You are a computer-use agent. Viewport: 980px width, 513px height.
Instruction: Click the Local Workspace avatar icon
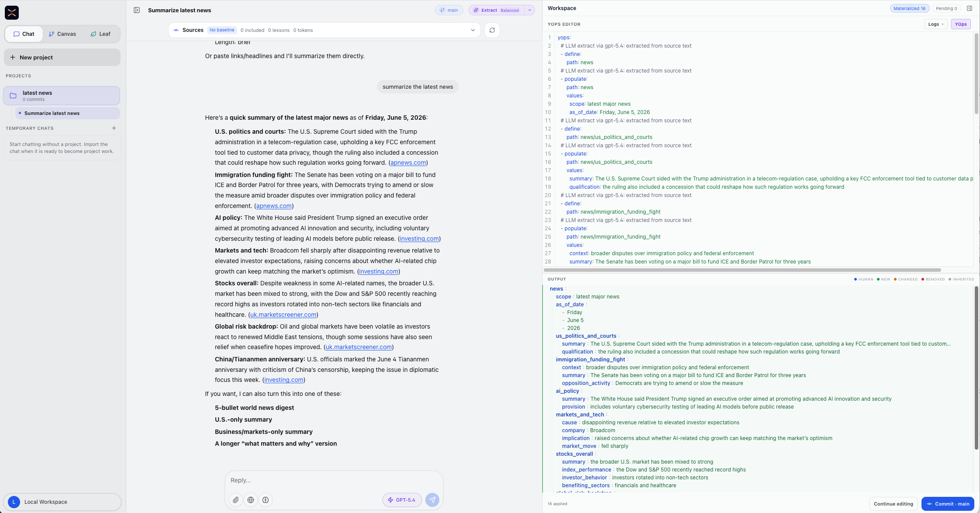[x=14, y=502]
